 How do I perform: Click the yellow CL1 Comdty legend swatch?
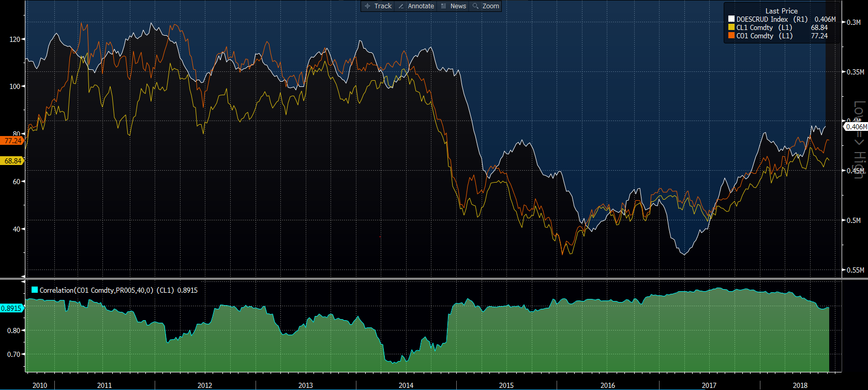pyautogui.click(x=731, y=27)
